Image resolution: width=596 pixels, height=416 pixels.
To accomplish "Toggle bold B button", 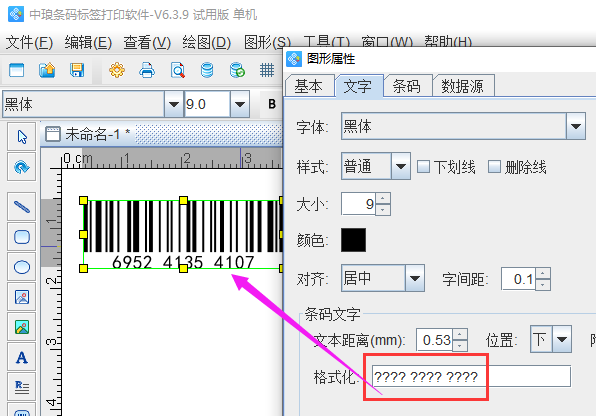I will tap(272, 104).
